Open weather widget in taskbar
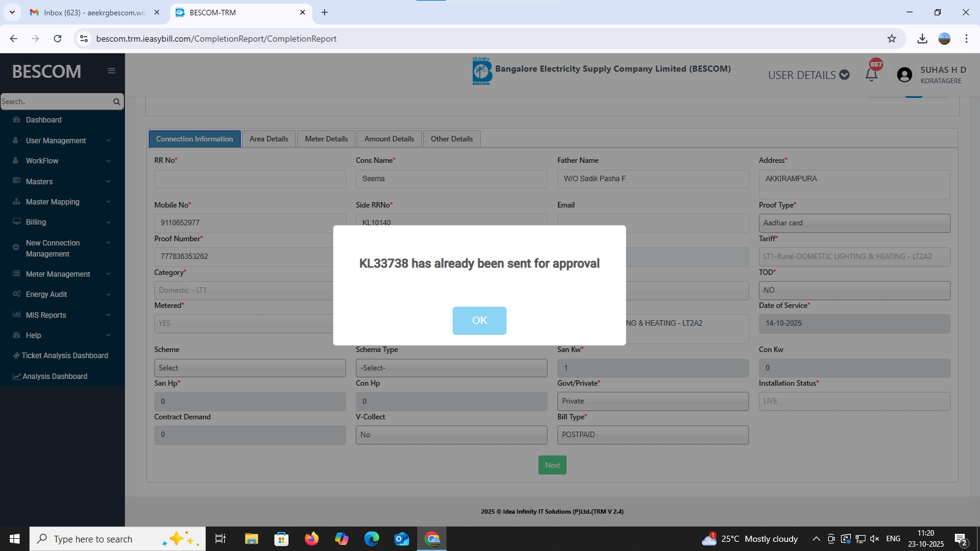Screen dimensions: 980x551 coord(750,539)
